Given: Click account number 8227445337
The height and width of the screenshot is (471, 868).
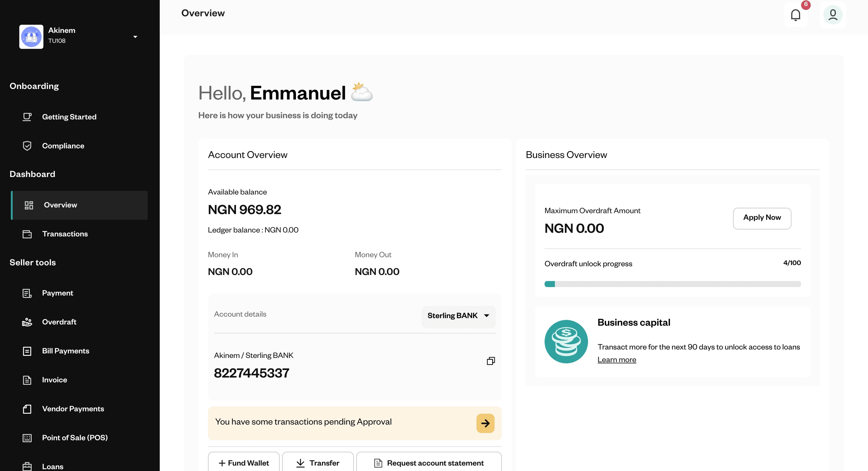Looking at the screenshot, I should click(x=251, y=373).
